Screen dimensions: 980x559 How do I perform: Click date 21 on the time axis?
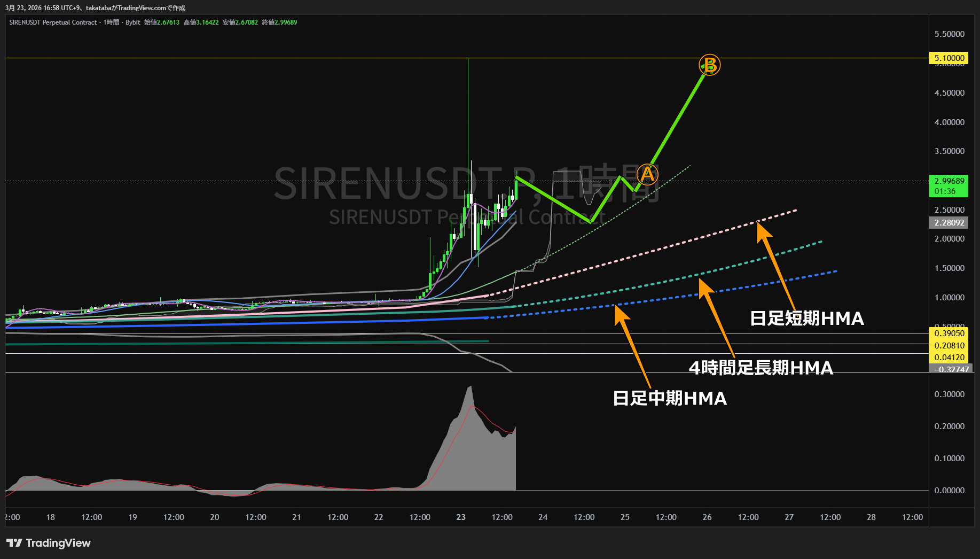coord(296,517)
